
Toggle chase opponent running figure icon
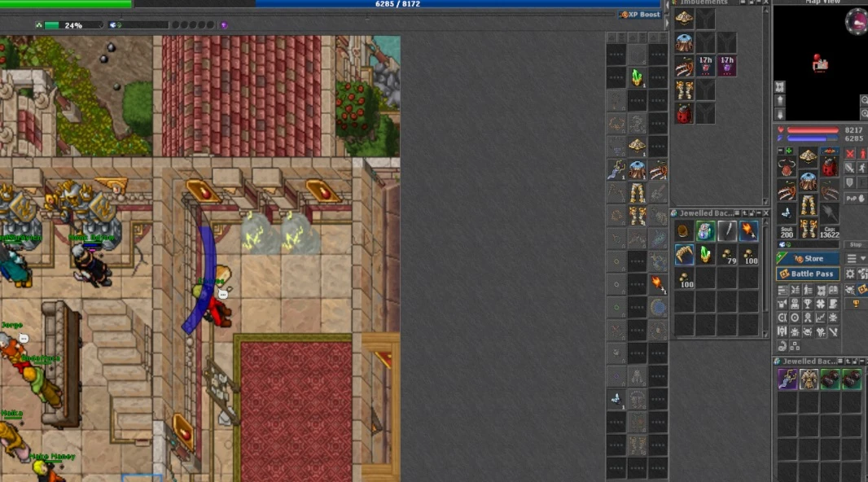(x=863, y=168)
